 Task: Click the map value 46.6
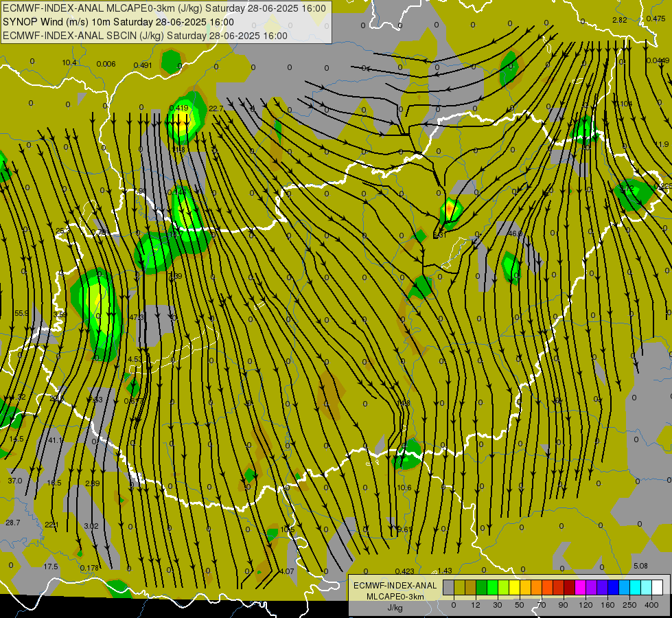515,233
